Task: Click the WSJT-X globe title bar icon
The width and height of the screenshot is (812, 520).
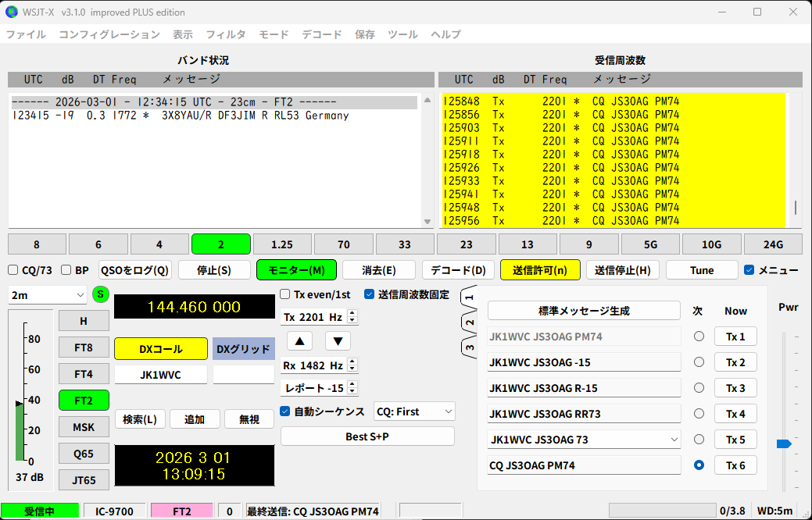Action: click(12, 12)
